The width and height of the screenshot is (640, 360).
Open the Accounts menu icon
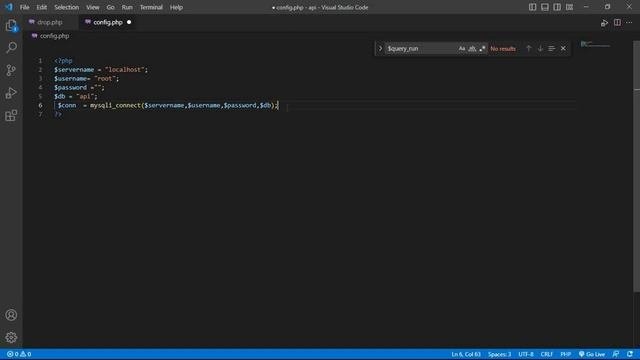tap(11, 315)
